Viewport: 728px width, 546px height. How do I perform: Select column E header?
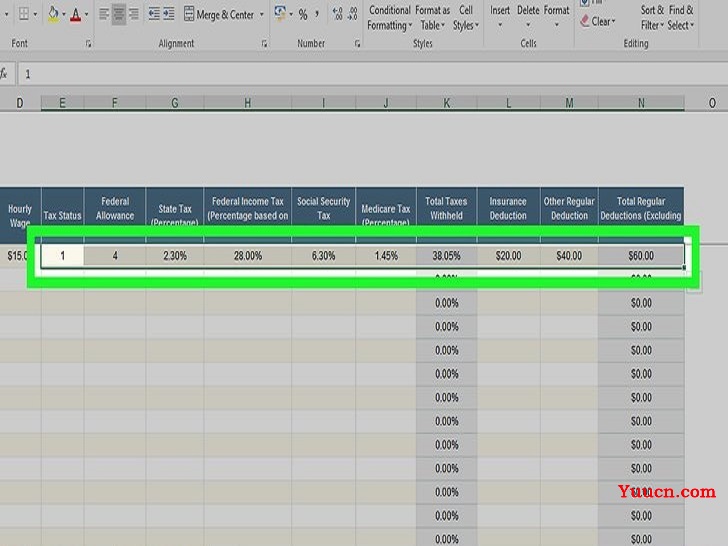[62, 103]
